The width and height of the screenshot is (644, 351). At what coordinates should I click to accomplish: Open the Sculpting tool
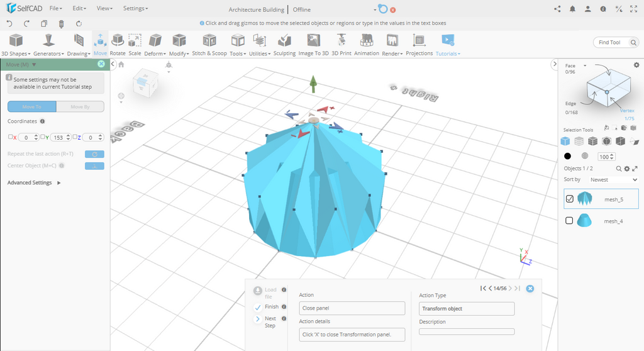[x=284, y=44]
